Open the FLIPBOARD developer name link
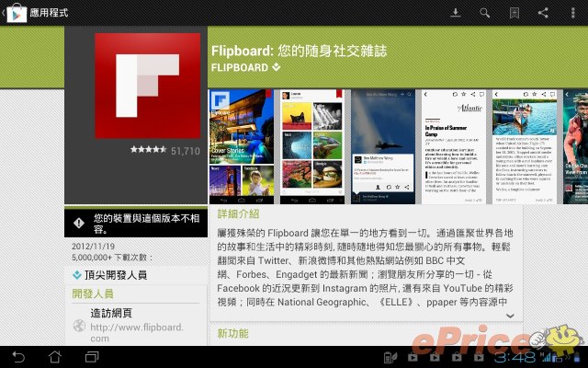 [x=245, y=68]
